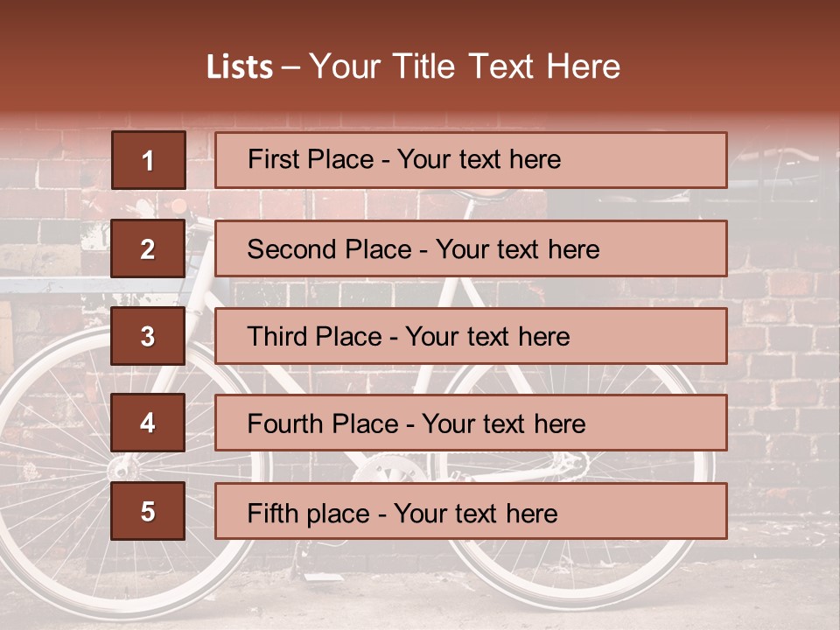840x630 pixels.
Task: Click the dark red header band
Action: [x=420, y=26]
